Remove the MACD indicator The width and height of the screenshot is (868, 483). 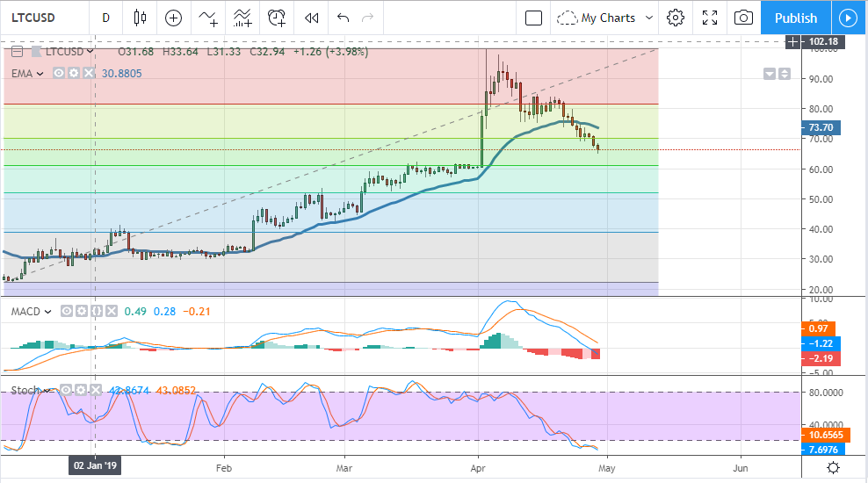(x=112, y=311)
